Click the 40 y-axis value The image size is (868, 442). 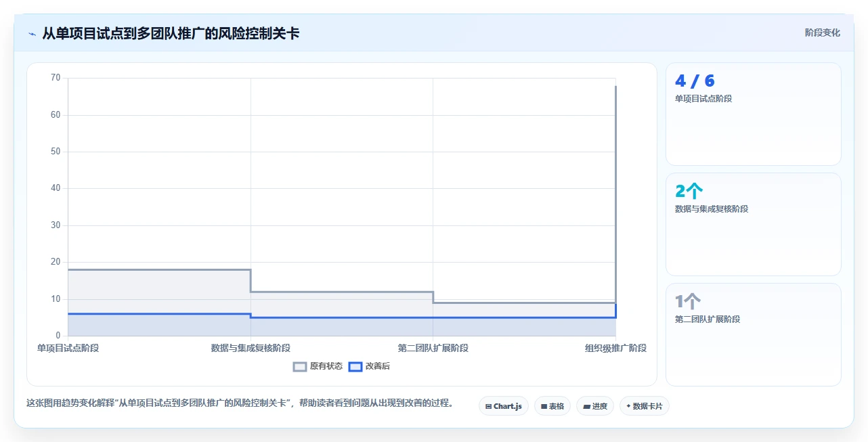56,188
